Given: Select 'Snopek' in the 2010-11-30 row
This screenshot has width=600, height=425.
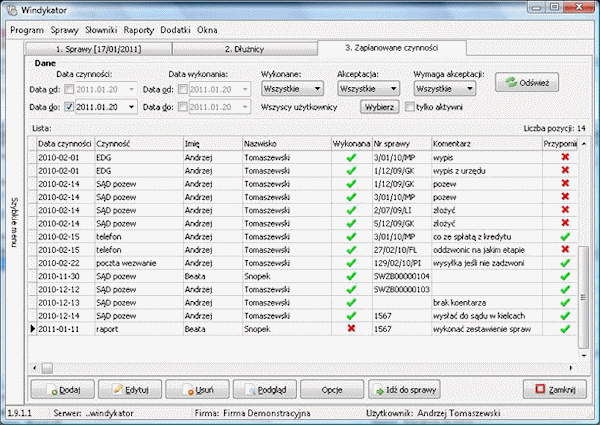Looking at the screenshot, I should point(287,276).
